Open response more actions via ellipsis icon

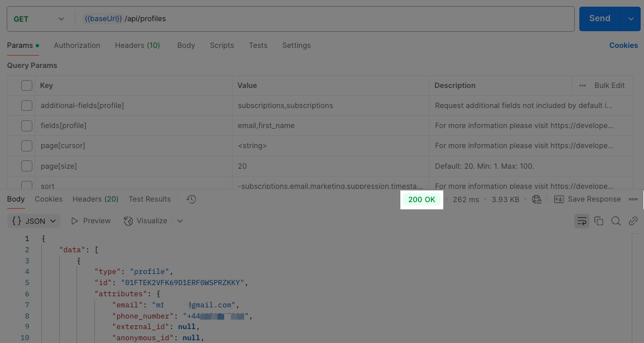633,199
